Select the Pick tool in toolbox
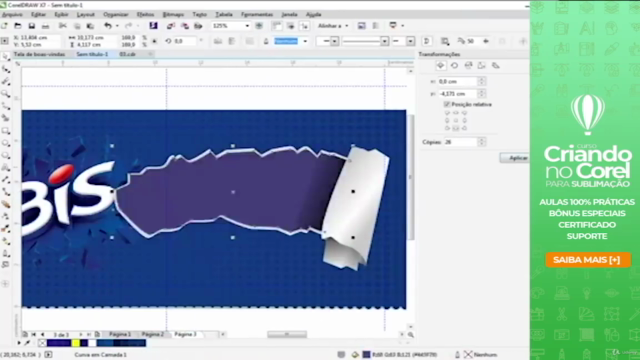 click(x=5, y=57)
